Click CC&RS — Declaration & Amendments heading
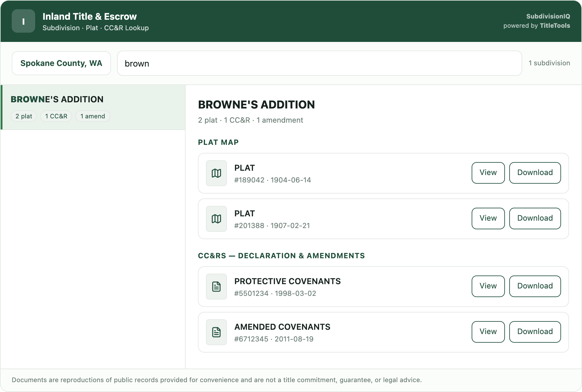The width and height of the screenshot is (582, 392). pyautogui.click(x=281, y=256)
